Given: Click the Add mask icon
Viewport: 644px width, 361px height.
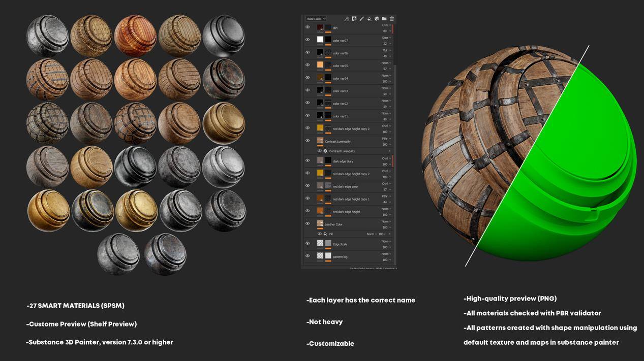Looking at the screenshot, I should pyautogui.click(x=354, y=19).
